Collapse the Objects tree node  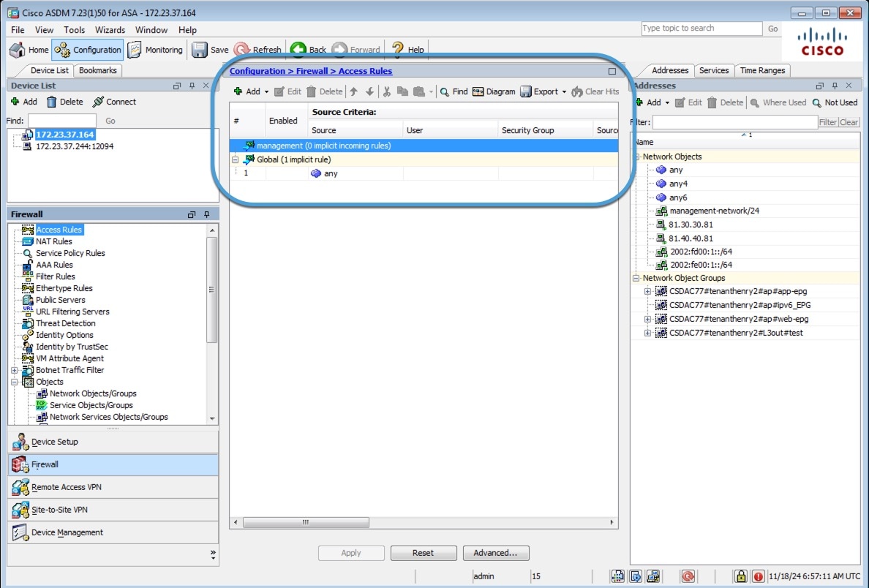[x=15, y=382]
